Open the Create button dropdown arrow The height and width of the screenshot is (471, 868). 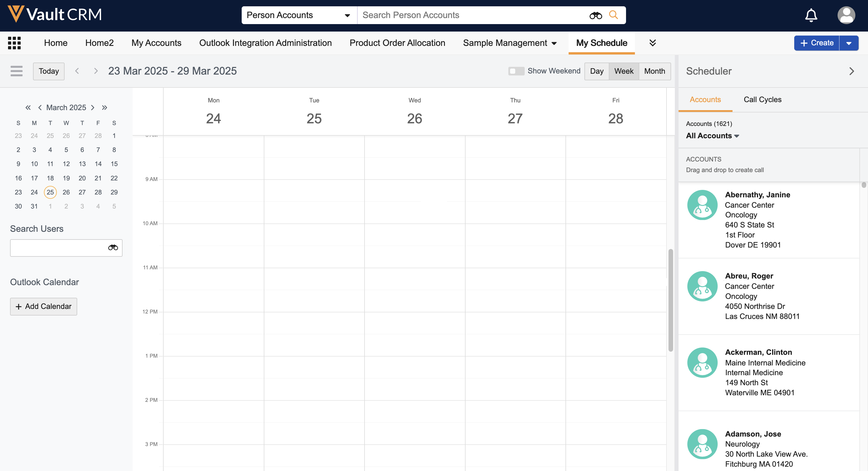pos(848,43)
